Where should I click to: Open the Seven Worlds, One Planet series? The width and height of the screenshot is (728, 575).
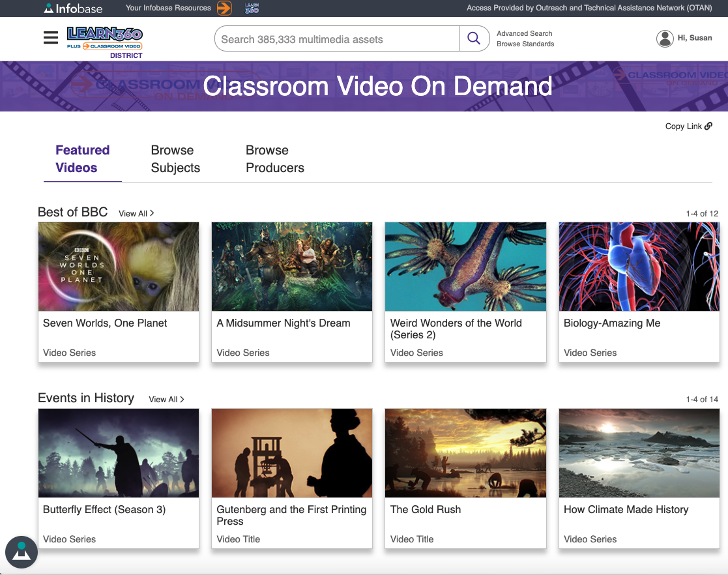(118, 266)
